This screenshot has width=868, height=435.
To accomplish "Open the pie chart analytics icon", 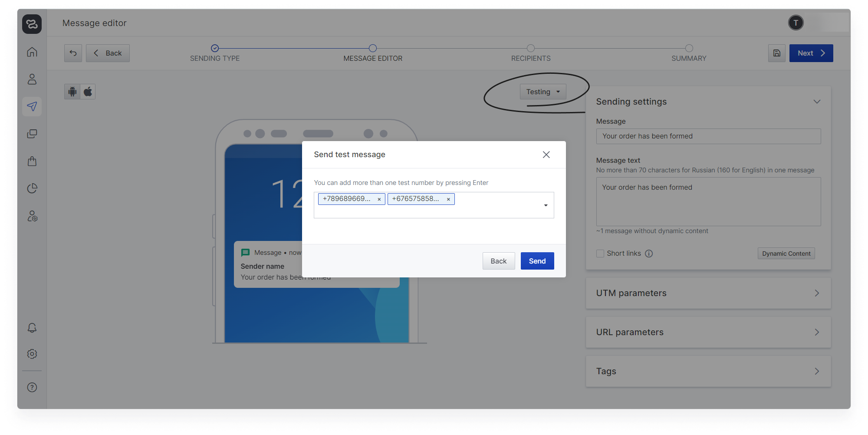I will pos(32,188).
